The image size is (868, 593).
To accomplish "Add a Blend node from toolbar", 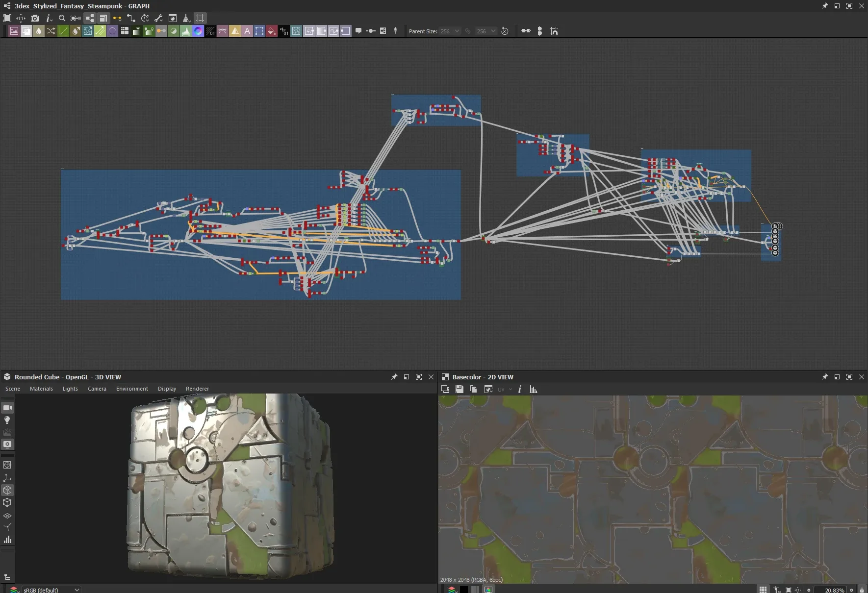I will tap(26, 31).
